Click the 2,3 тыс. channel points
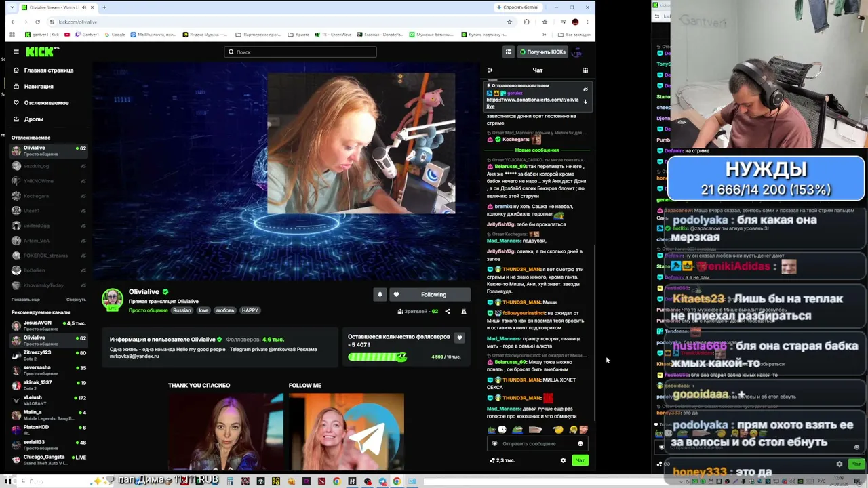The image size is (868, 488). point(502,460)
